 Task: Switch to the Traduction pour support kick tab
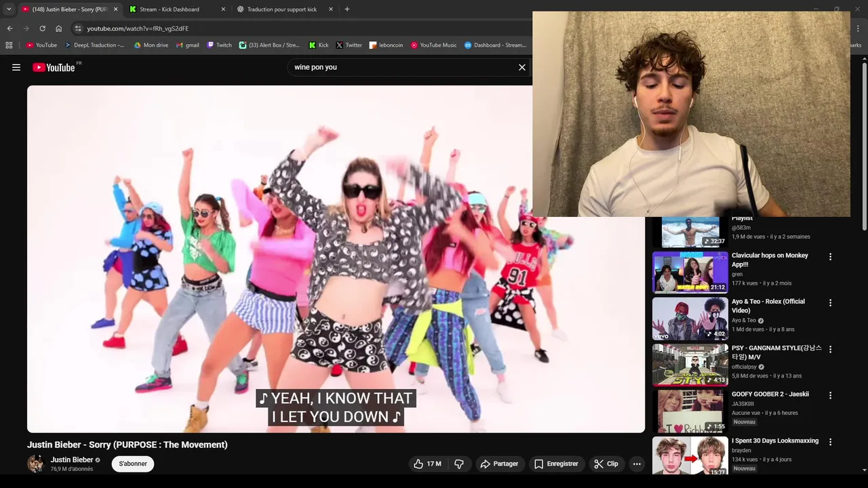coord(284,9)
